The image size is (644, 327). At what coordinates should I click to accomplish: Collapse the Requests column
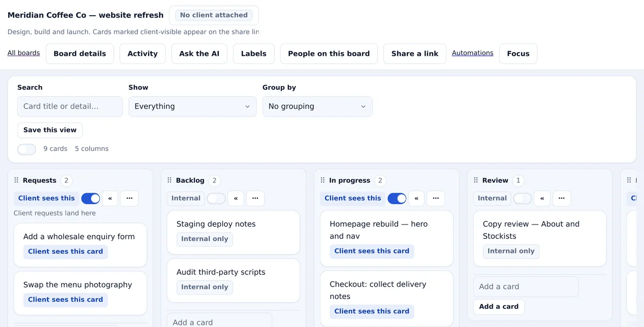[x=110, y=198]
